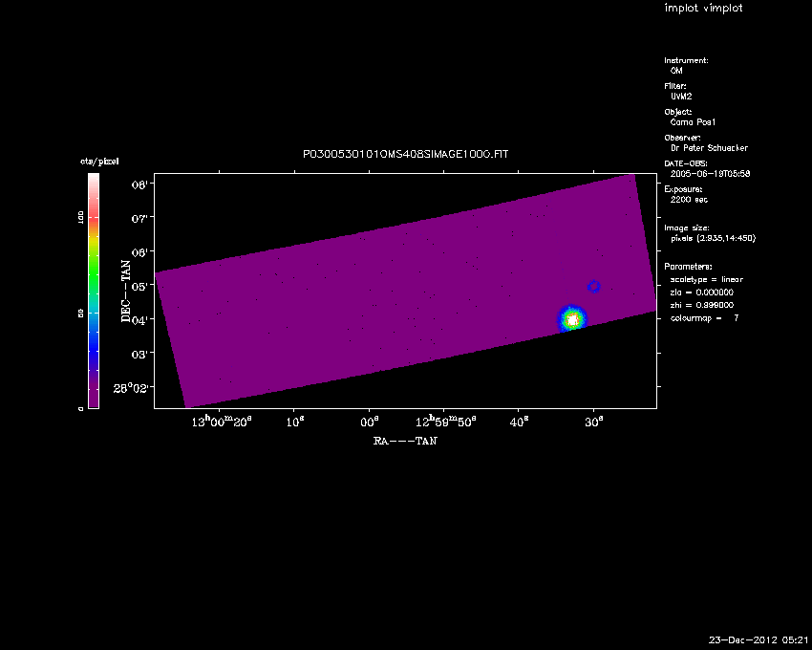Click the '50' mark on colour bar
Screen dimensions: 812x650
[81, 314]
